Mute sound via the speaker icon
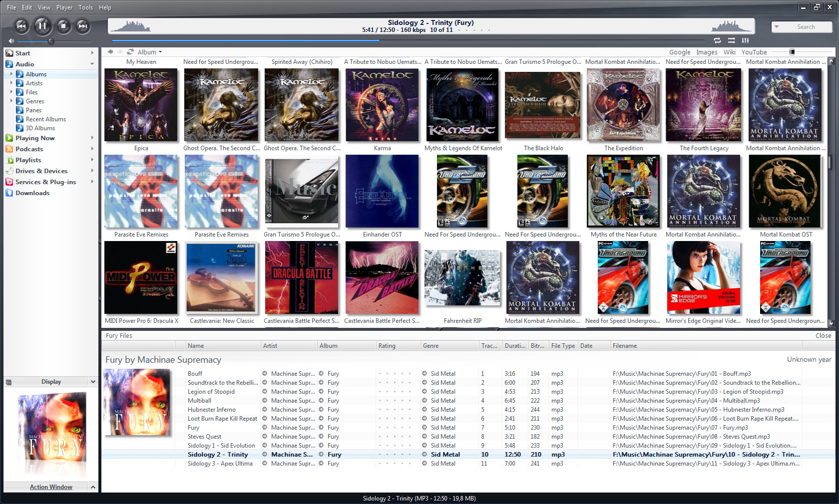The image size is (839, 504). [11, 41]
